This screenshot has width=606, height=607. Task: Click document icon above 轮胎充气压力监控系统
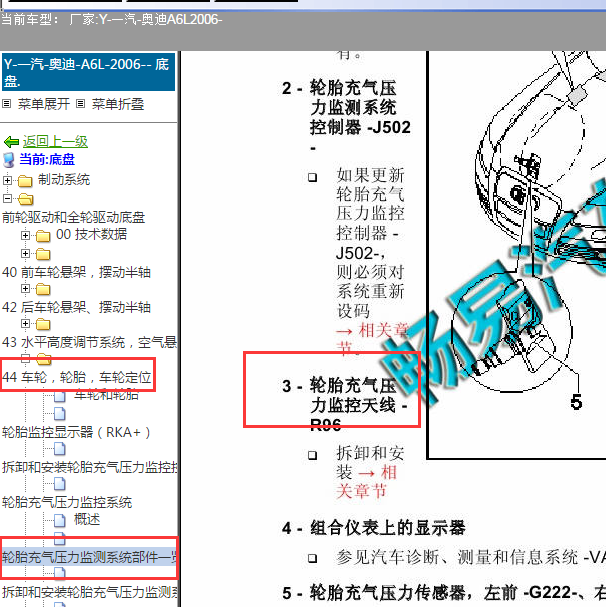(60, 484)
